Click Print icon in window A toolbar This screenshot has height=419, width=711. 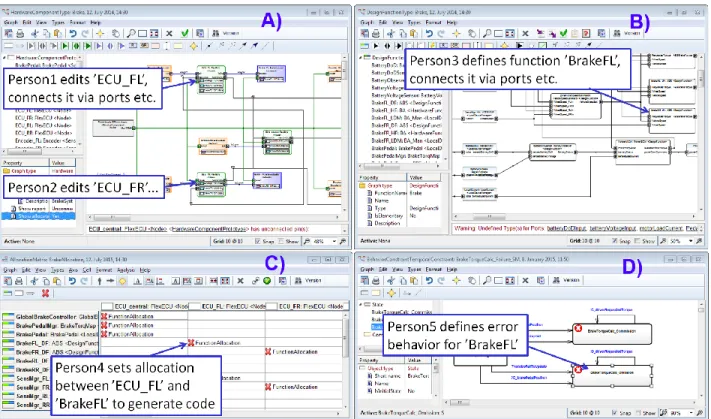pyautogui.click(x=20, y=33)
